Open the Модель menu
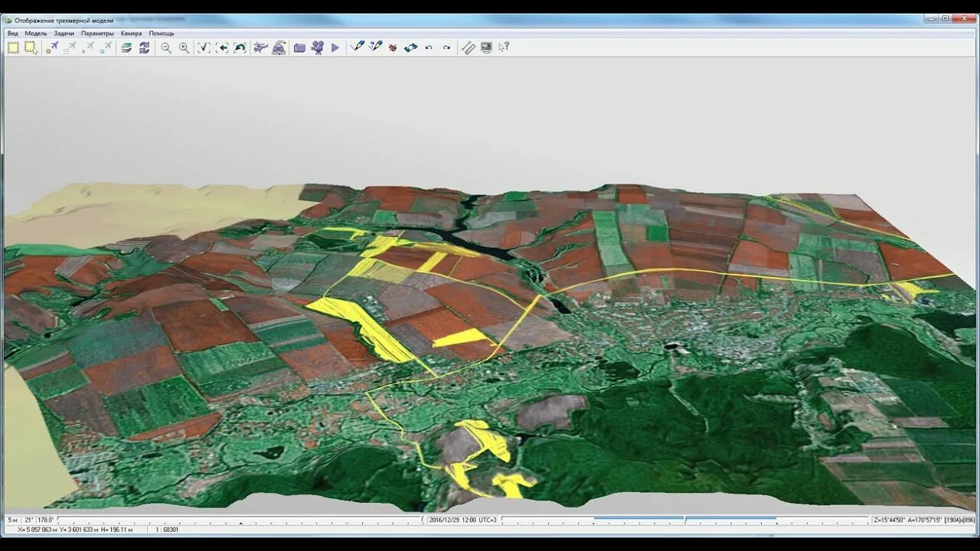This screenshot has width=980, height=551. tap(36, 34)
